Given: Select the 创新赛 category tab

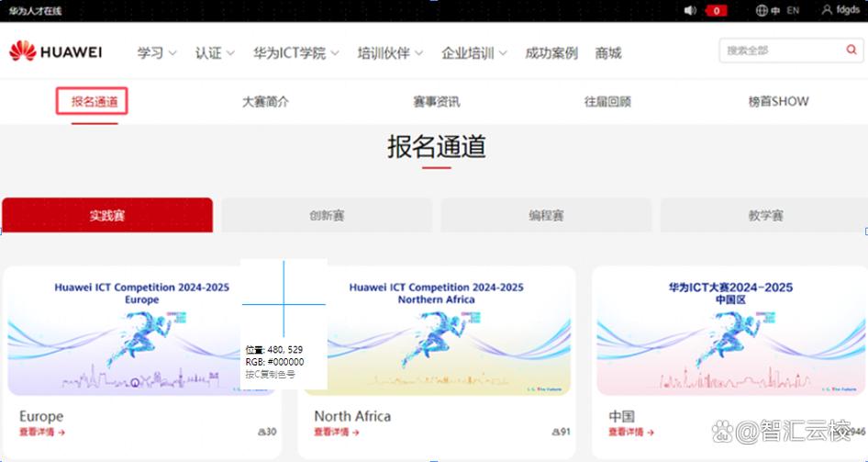Looking at the screenshot, I should 327,215.
